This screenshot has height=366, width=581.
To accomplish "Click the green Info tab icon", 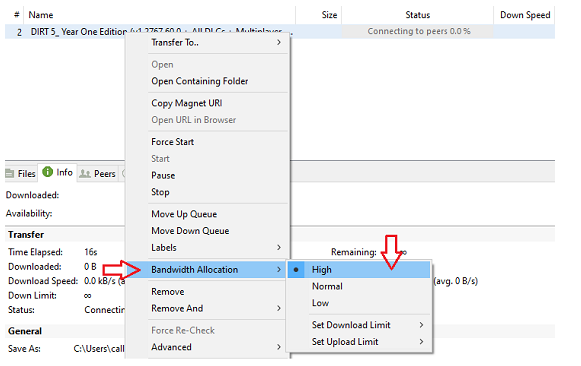I will point(47,172).
